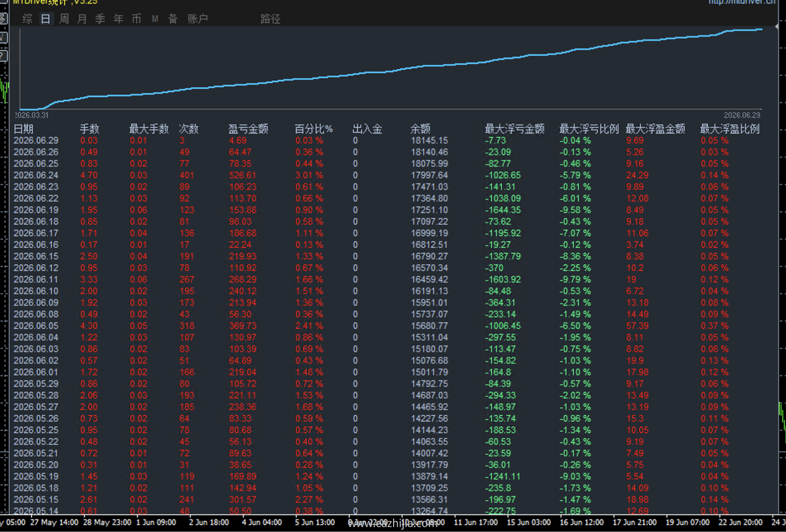Click the percentage value 3.01 %
The height and width of the screenshot is (532, 786).
click(x=309, y=175)
